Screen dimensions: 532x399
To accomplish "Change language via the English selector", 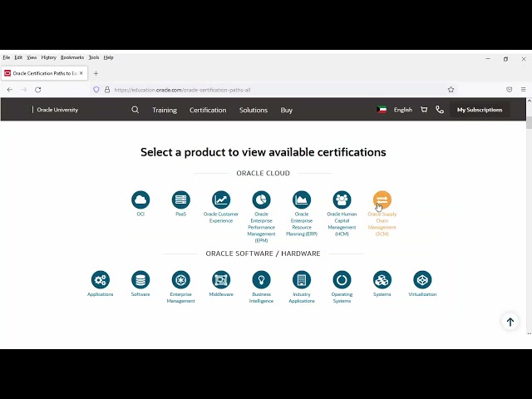I will [403, 110].
